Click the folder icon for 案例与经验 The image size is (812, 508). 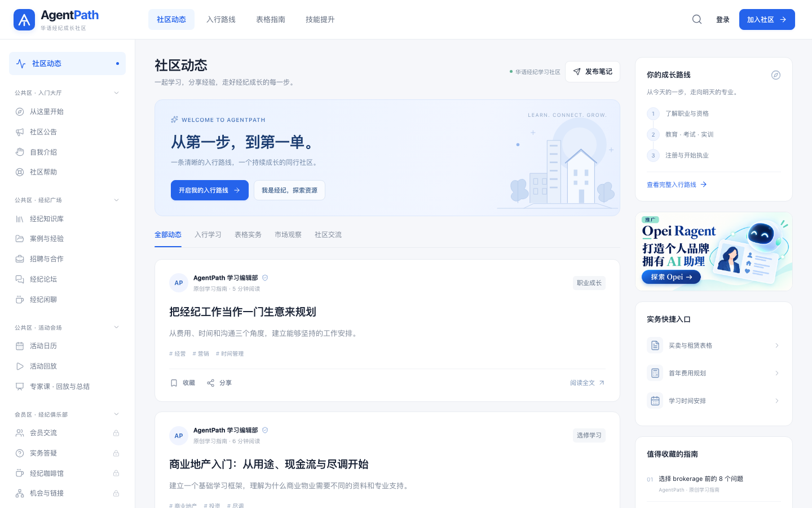pyautogui.click(x=20, y=239)
